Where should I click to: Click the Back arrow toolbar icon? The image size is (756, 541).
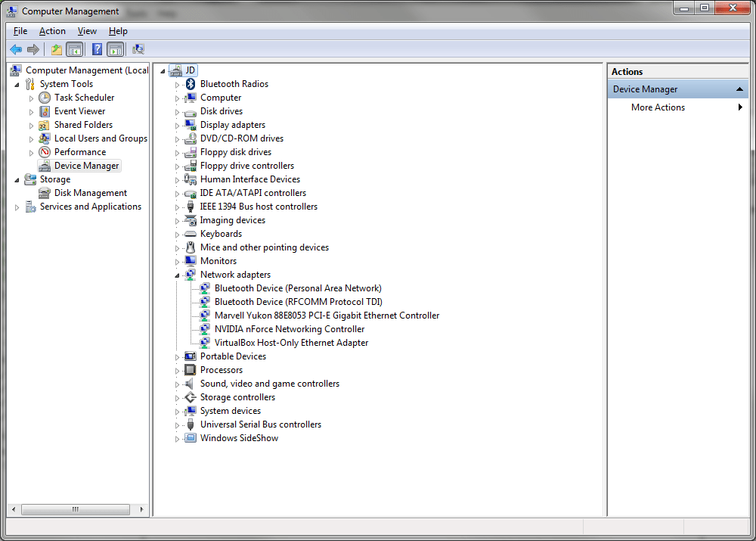tap(16, 49)
